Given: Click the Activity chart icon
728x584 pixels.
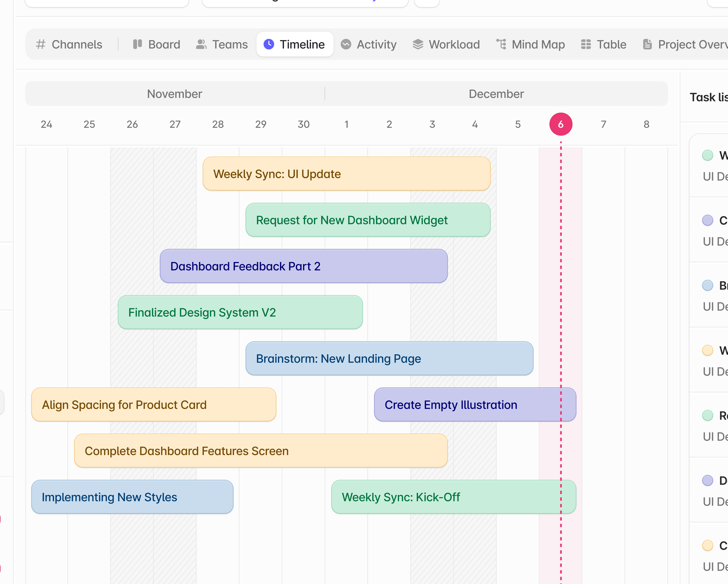Looking at the screenshot, I should point(346,44).
